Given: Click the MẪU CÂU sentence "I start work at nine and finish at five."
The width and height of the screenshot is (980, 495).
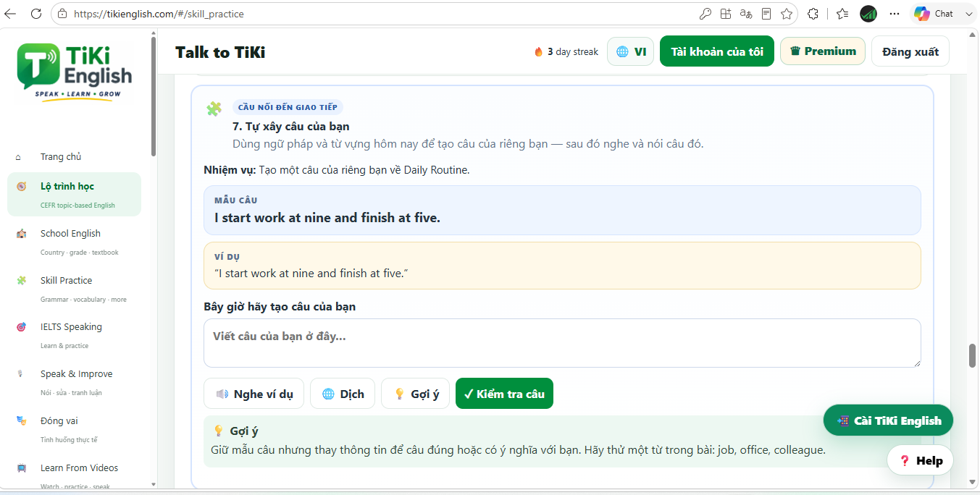Looking at the screenshot, I should click(327, 218).
